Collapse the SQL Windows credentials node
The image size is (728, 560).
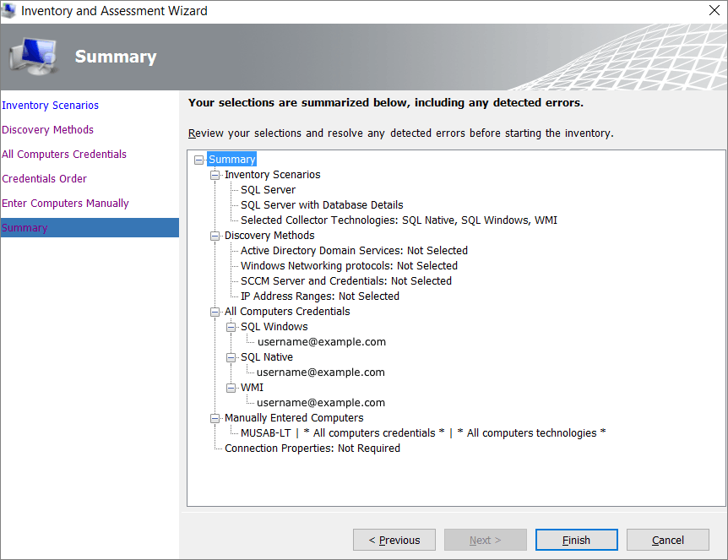(231, 328)
